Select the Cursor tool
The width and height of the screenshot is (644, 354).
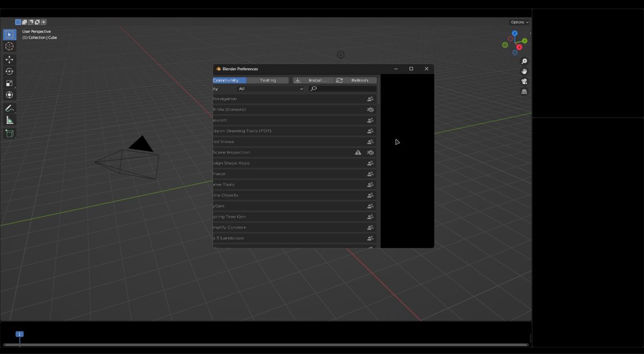click(9, 47)
